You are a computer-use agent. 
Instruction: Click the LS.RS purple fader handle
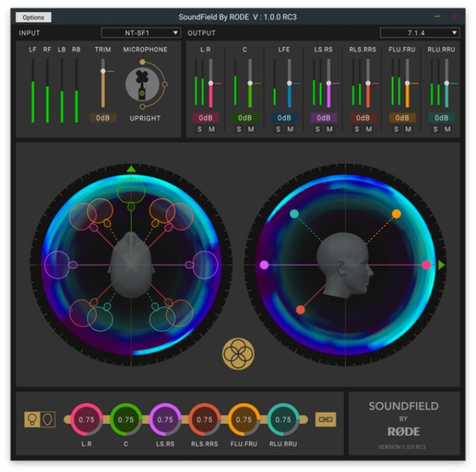click(x=329, y=83)
